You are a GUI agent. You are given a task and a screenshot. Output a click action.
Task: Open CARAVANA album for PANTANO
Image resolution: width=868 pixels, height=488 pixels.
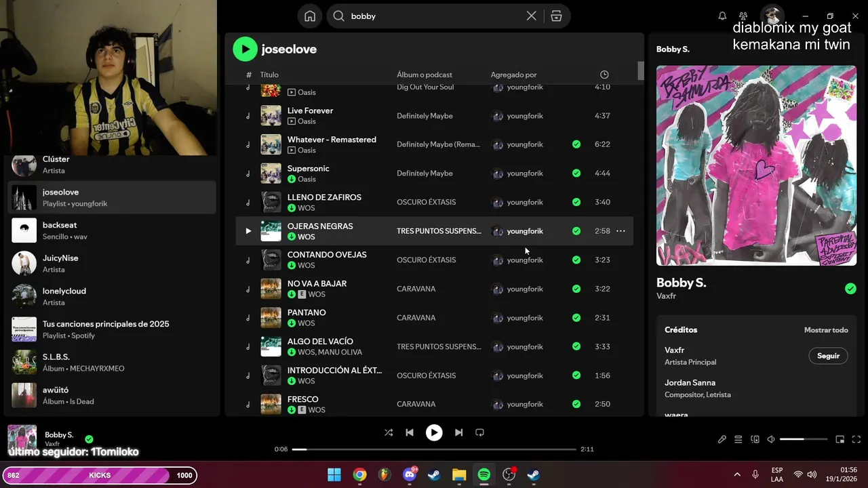[x=416, y=317]
